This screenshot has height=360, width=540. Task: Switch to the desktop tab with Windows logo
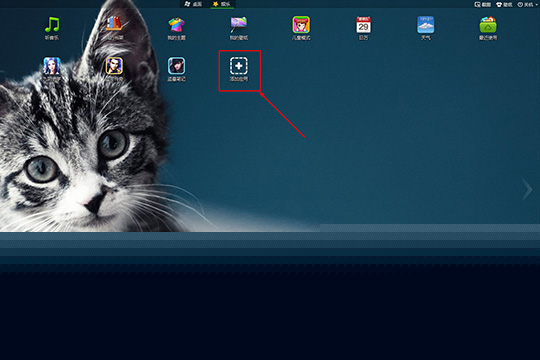[x=193, y=4]
